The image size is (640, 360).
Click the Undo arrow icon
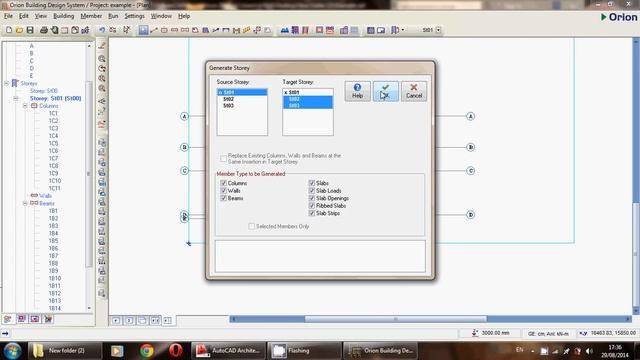click(102, 30)
